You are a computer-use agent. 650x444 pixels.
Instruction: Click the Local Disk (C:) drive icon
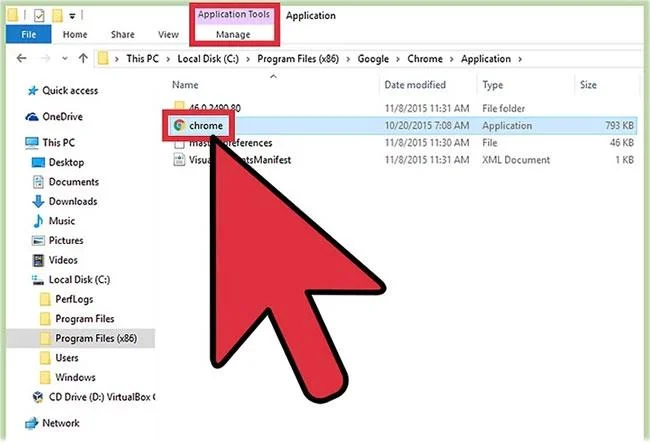(x=38, y=280)
